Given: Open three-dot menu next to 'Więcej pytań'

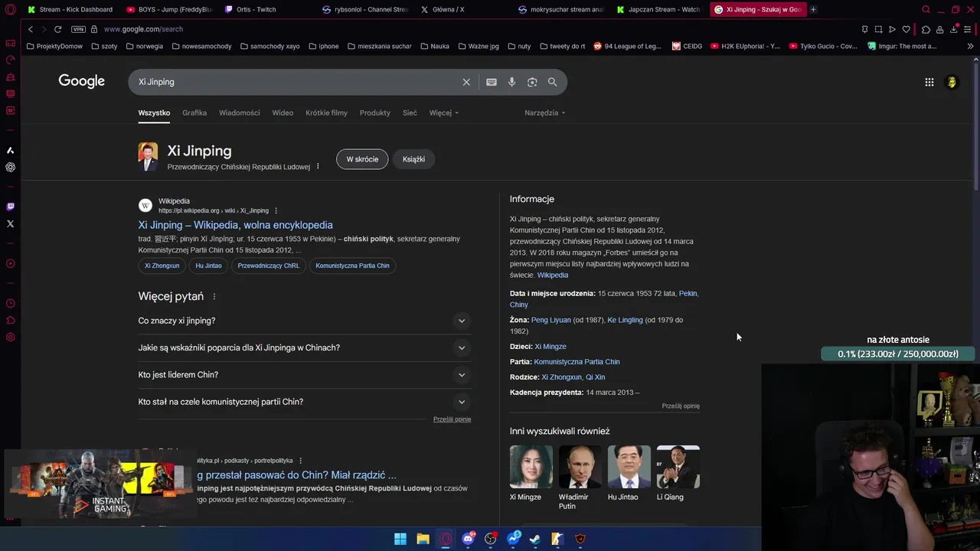Looking at the screenshot, I should (214, 296).
